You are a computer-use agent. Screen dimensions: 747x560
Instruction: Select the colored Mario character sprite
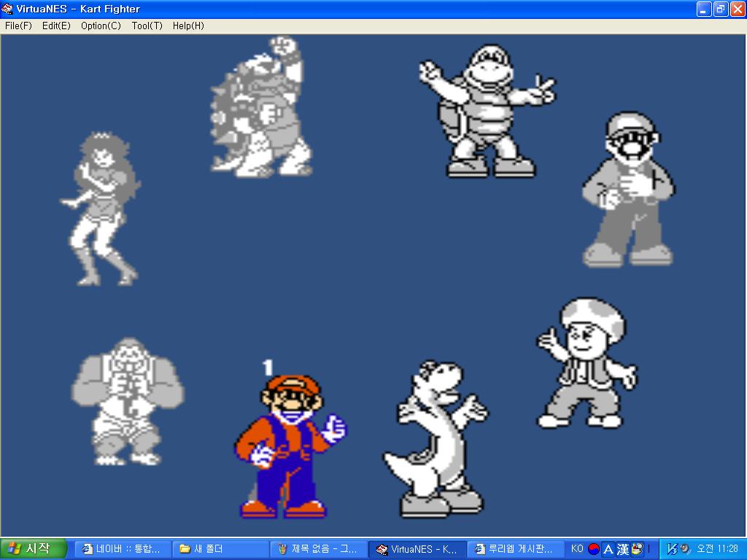288,445
